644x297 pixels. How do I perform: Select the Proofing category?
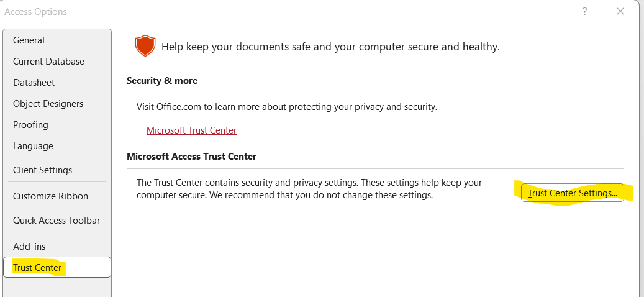coord(30,125)
